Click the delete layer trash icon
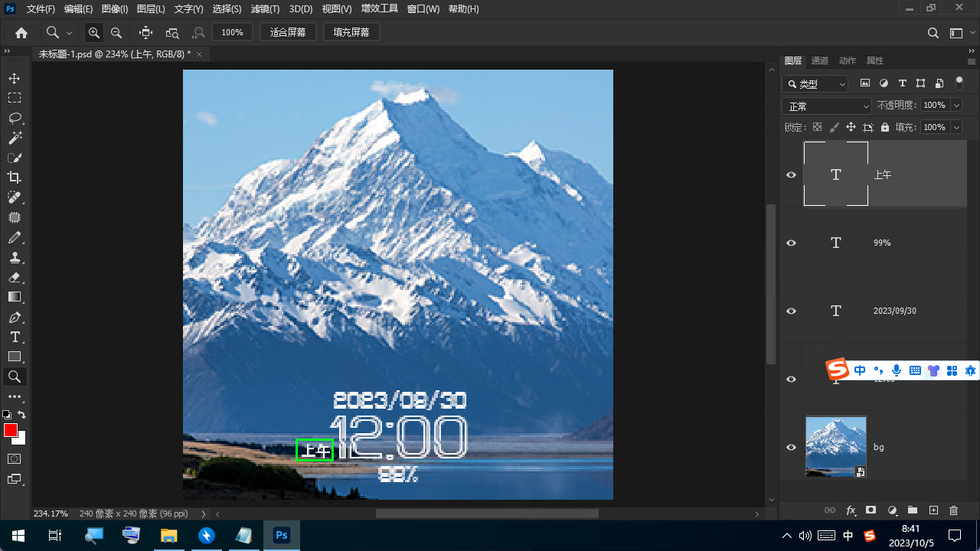The width and height of the screenshot is (980, 551). pos(953,510)
